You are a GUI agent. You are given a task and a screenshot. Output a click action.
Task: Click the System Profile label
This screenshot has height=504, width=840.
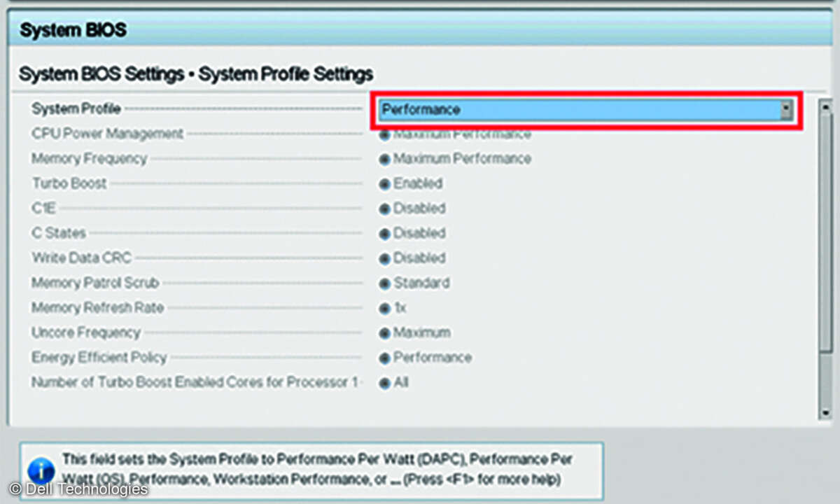(76, 108)
